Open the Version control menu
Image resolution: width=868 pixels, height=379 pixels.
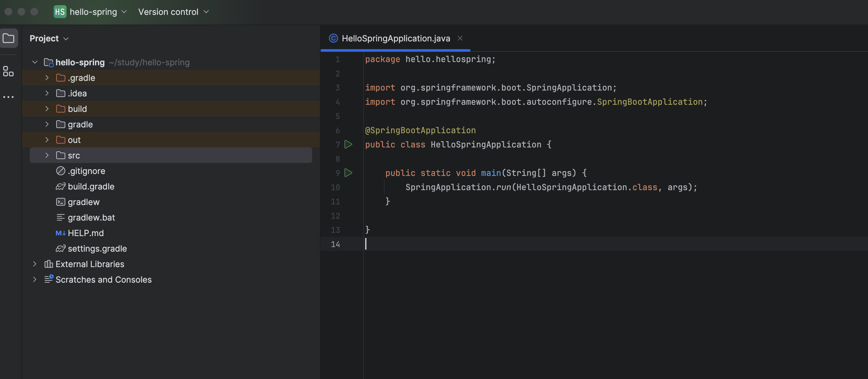pos(173,12)
